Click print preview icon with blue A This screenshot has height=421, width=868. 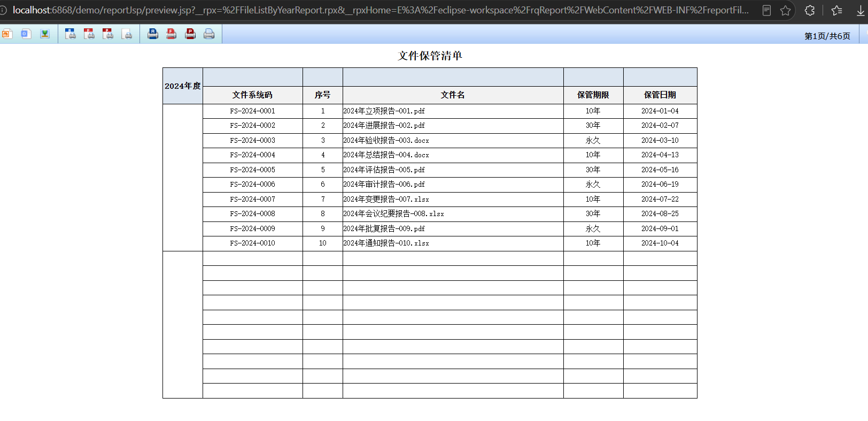[x=71, y=34]
